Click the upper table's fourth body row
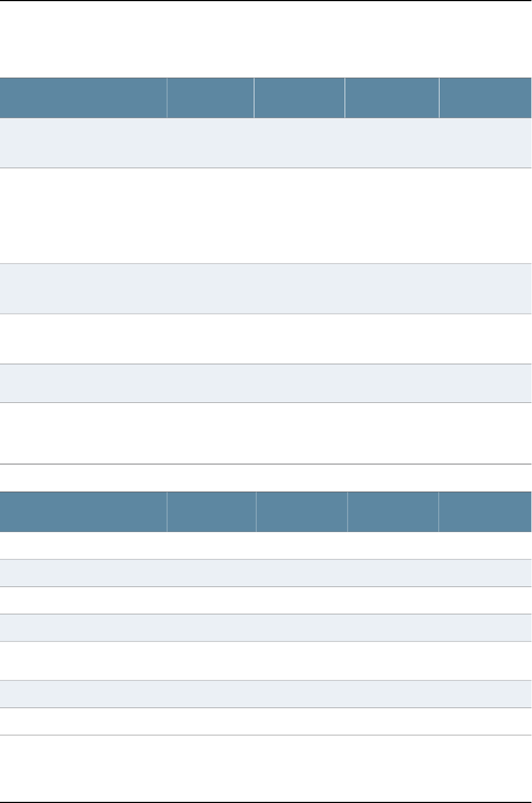532x803 pixels. click(266, 339)
